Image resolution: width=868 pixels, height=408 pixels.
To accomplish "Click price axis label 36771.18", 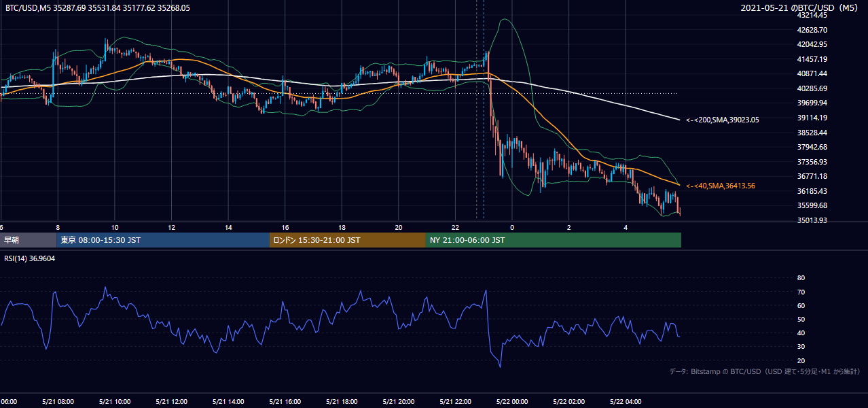I will point(812,176).
